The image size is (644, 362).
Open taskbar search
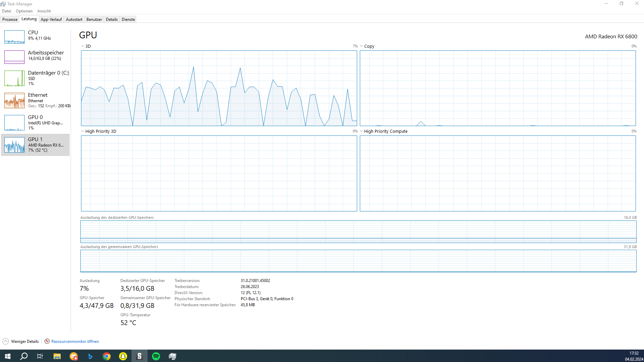point(24,356)
